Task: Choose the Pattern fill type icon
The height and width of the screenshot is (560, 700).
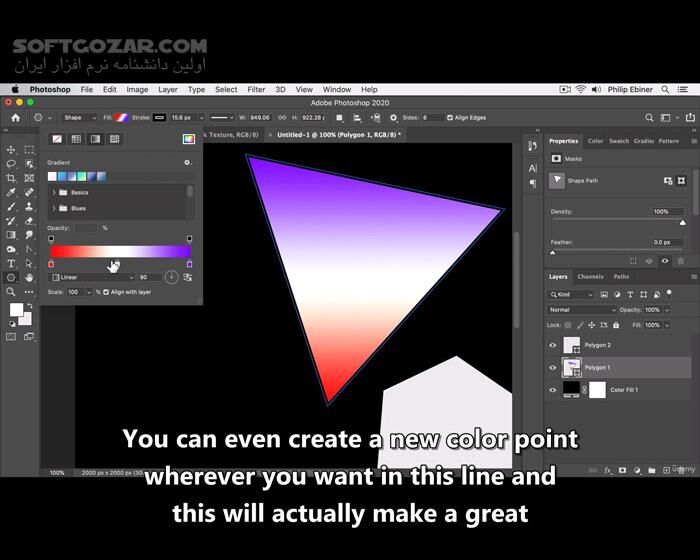Action: click(115, 139)
